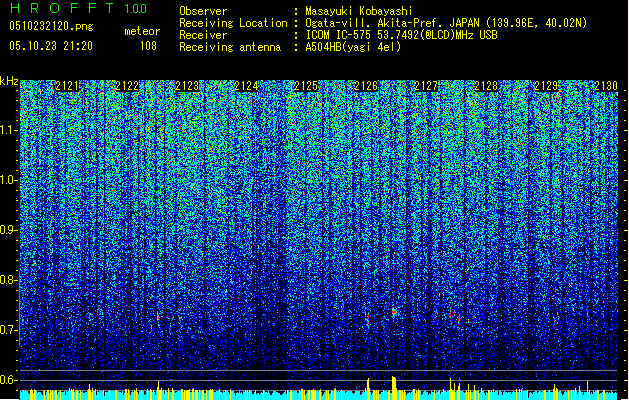The width and height of the screenshot is (629, 400).
Task: Click the 'meteor' label
Action: pos(142,31)
